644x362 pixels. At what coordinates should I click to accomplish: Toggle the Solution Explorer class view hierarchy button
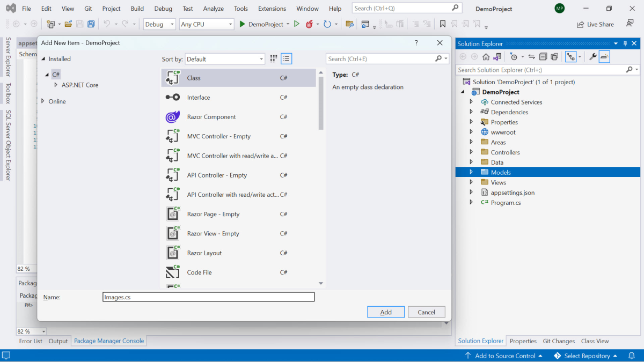pyautogui.click(x=570, y=57)
